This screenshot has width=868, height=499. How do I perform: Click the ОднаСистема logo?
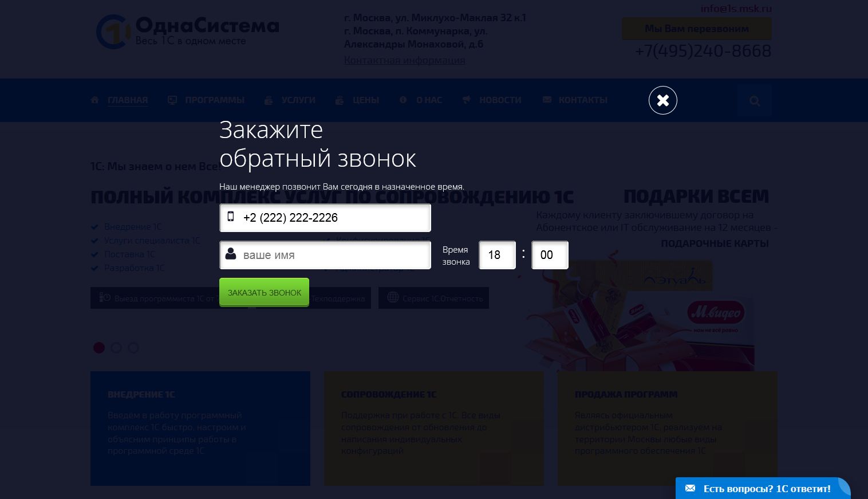pos(187,32)
